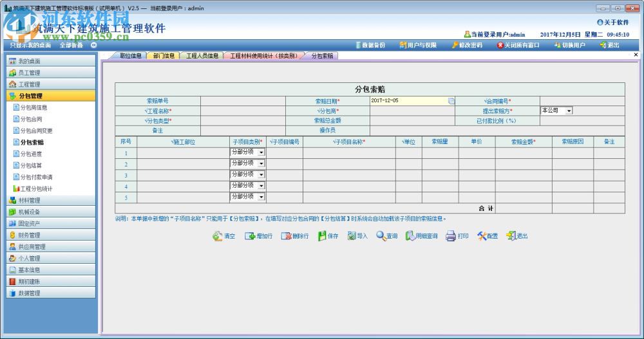Open the 分包合同 sidebar item
644x339 pixels.
[28, 119]
